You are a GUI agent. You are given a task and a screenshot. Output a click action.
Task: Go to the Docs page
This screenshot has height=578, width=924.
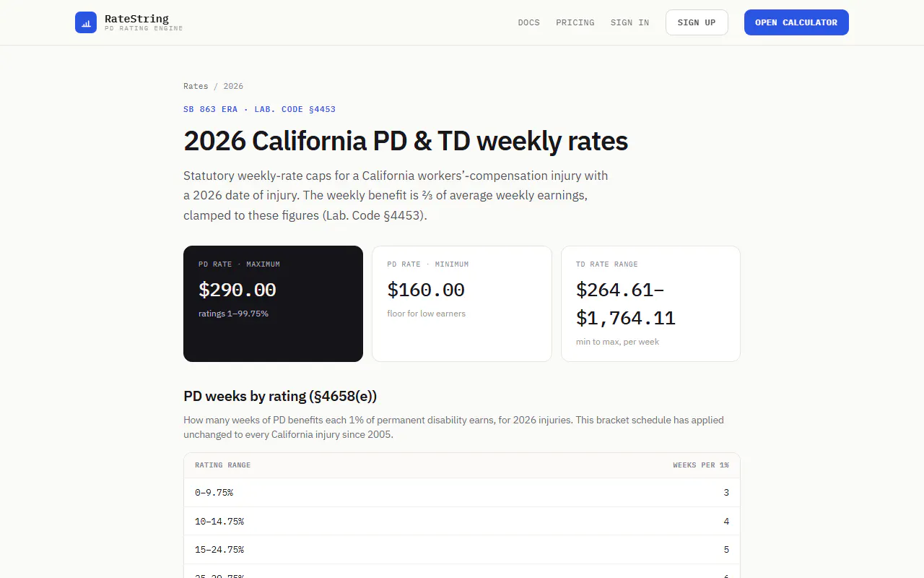tap(528, 22)
